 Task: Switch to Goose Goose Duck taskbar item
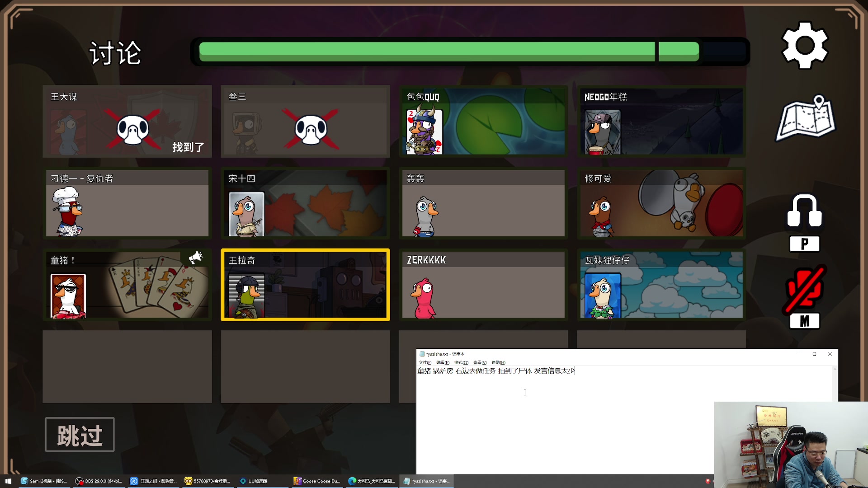click(x=317, y=481)
